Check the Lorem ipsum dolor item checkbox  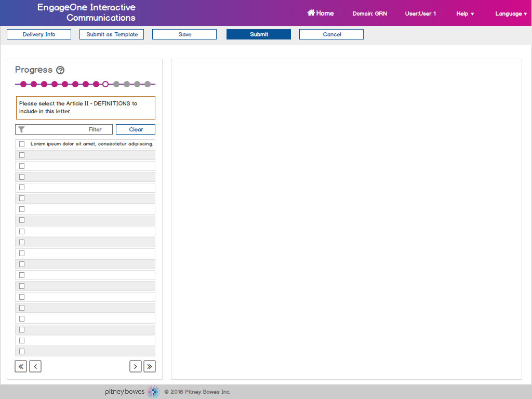[x=22, y=144]
